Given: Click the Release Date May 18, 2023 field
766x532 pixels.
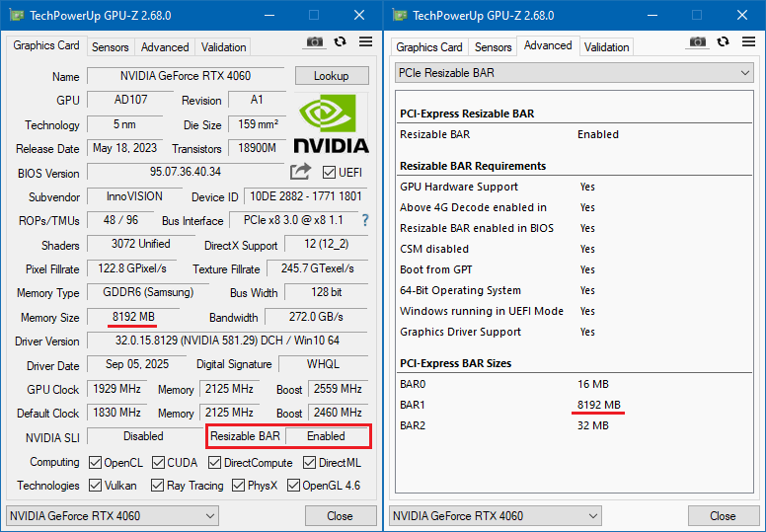Looking at the screenshot, I should [125, 148].
